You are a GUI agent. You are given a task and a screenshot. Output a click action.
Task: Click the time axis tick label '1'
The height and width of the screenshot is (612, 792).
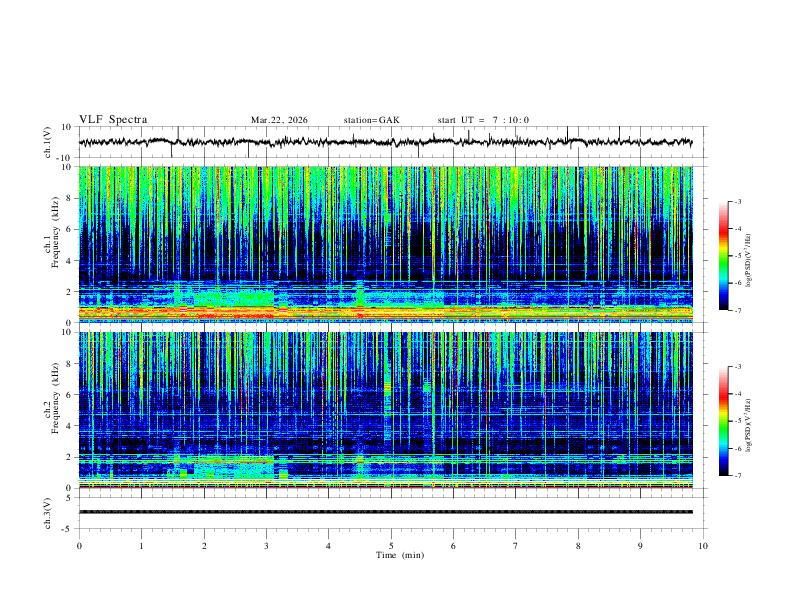click(141, 546)
